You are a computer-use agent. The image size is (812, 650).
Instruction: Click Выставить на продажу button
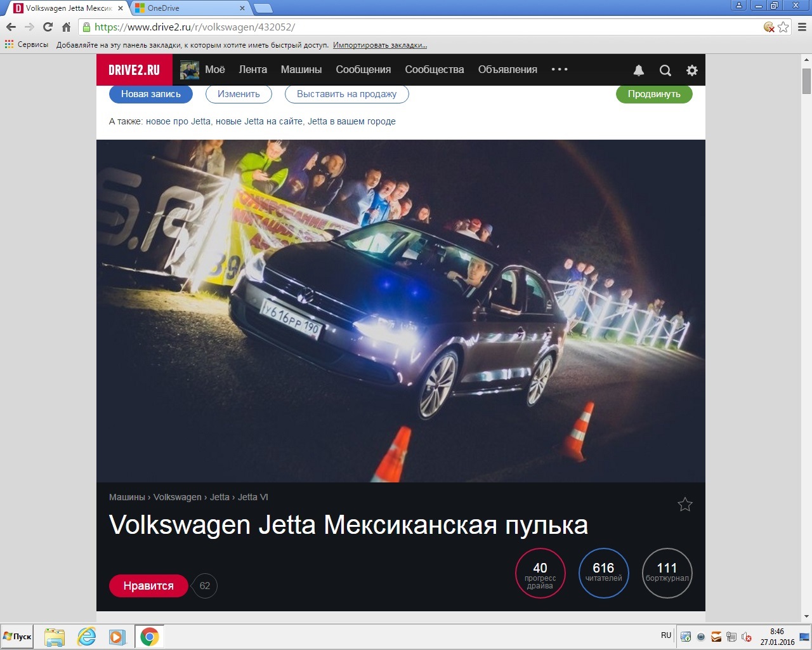(x=347, y=94)
